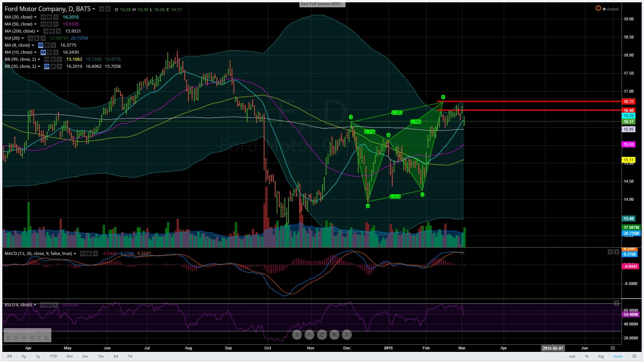The image size is (644, 362).
Task: Expand the Vol (20) dropdown arrow
Action: 22,38
